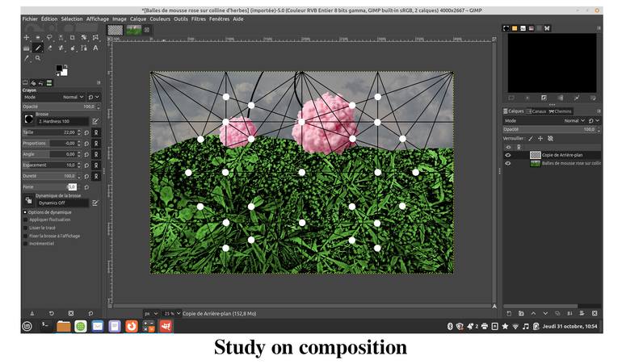Adjust the layer Opacité slider
The image size is (622, 364).
tap(552, 129)
